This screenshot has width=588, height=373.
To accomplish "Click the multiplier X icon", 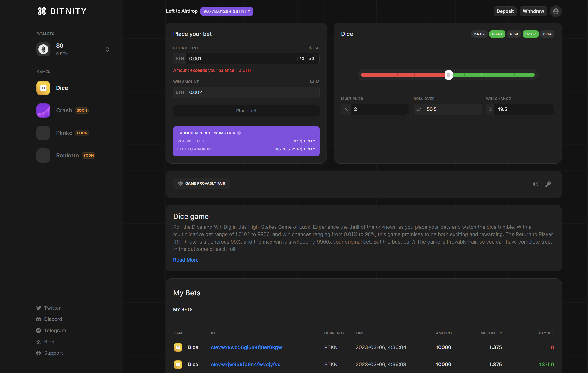I will click(346, 109).
